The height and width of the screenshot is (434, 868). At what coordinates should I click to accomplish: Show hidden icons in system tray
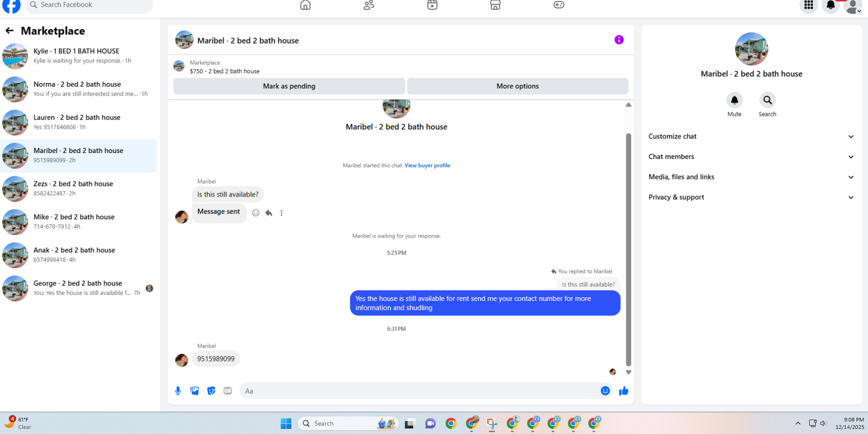coord(798,423)
